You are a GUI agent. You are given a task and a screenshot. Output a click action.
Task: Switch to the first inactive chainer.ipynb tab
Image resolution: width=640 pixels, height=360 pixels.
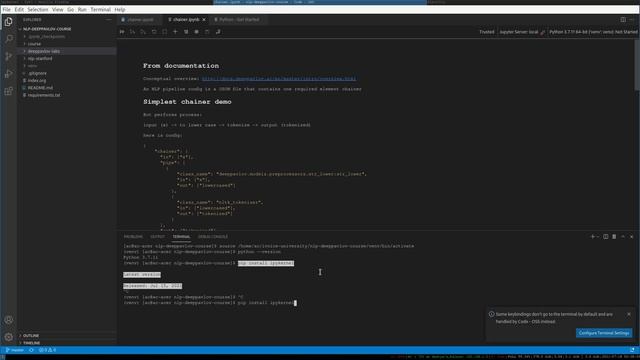click(140, 19)
